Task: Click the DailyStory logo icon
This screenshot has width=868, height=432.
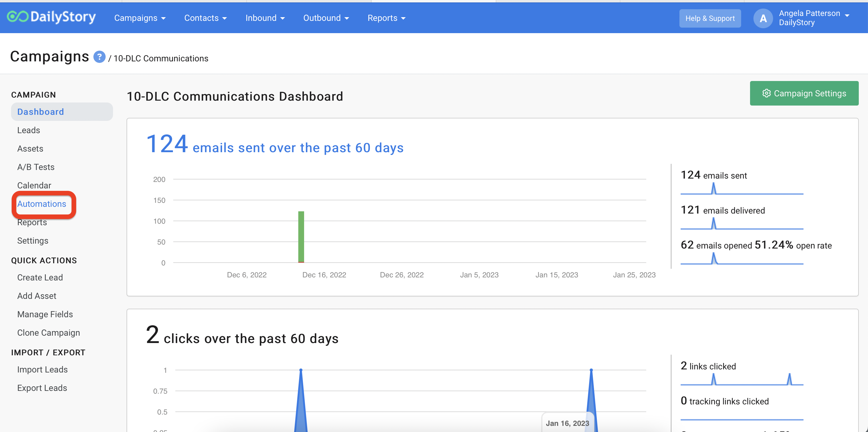Action: (18, 17)
